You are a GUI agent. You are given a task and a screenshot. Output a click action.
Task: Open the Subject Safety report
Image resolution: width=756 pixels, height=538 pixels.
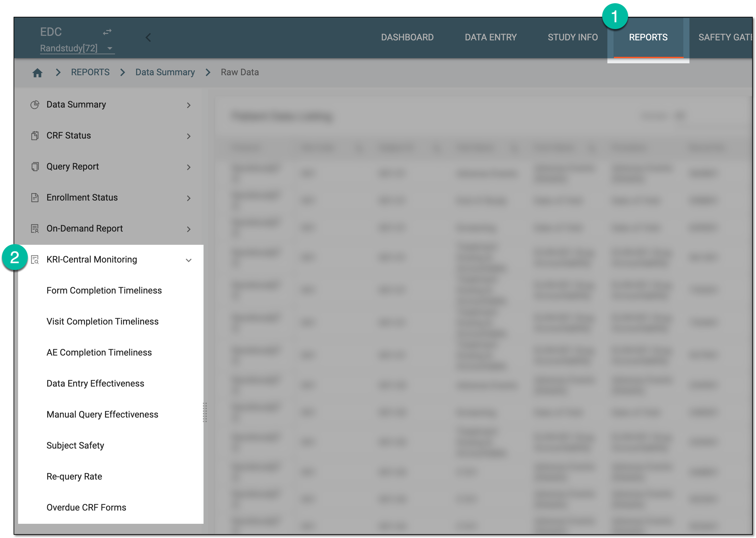[x=75, y=446]
